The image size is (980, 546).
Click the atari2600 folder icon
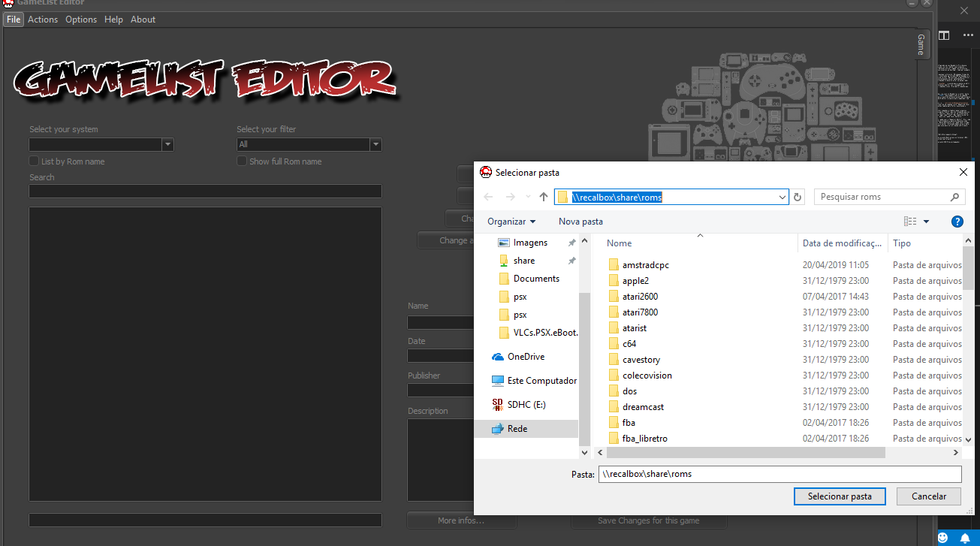click(x=613, y=297)
